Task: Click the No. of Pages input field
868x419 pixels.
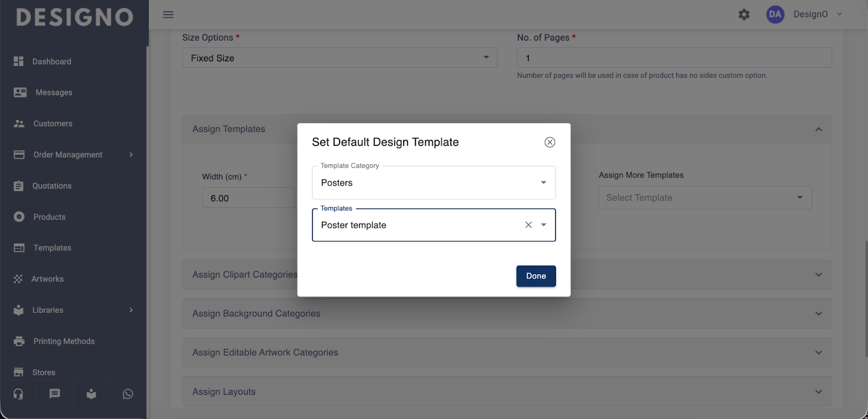Action: click(x=674, y=58)
